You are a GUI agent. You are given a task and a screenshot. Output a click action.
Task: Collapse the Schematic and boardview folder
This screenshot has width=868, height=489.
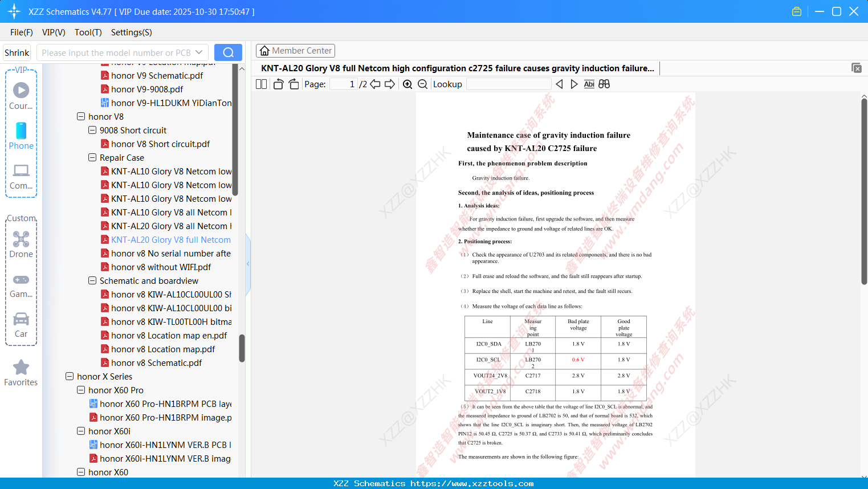pos(92,280)
